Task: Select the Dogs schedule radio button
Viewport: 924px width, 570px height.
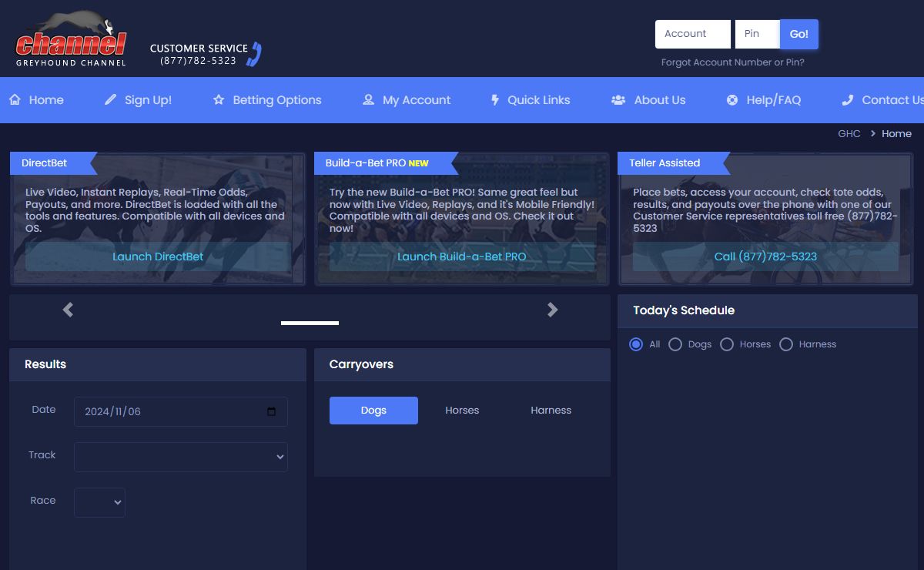Action: point(675,344)
